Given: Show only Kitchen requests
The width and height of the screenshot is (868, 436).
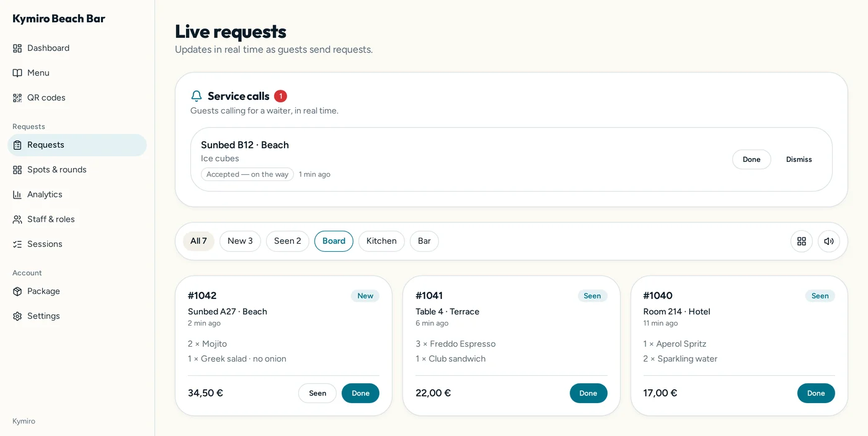Looking at the screenshot, I should pos(381,241).
